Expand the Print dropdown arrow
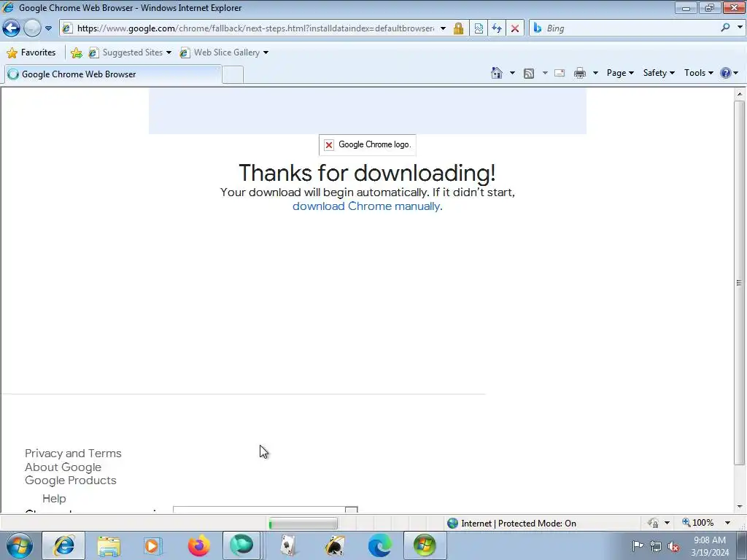The width and height of the screenshot is (747, 560). [595, 73]
